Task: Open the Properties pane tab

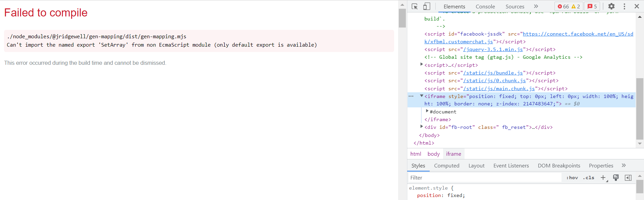Action: tap(601, 165)
